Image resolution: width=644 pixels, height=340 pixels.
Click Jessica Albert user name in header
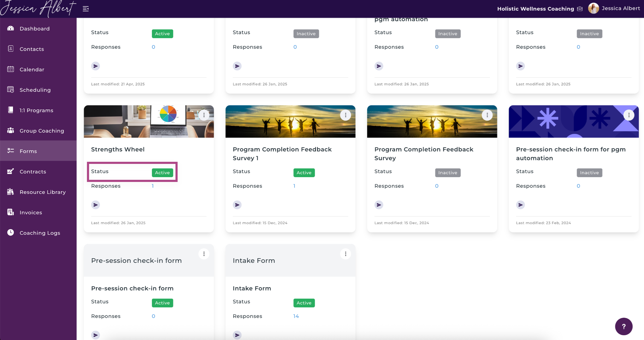coord(621,8)
